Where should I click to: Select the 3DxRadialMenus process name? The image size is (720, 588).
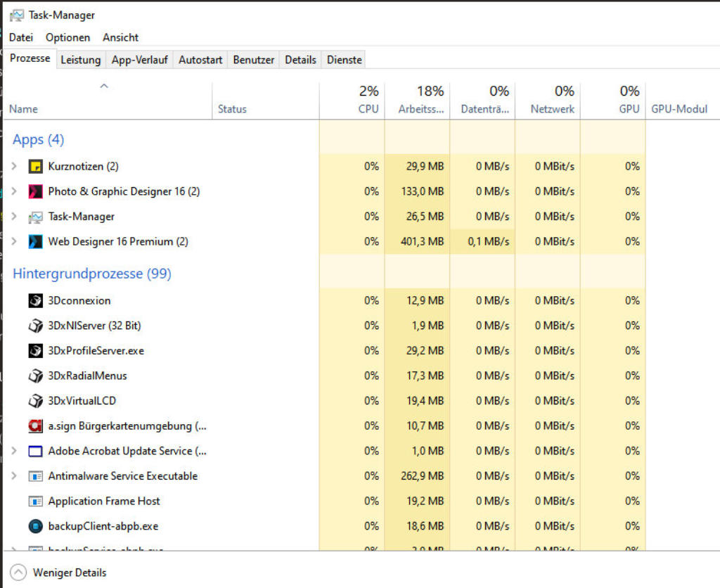tap(87, 376)
